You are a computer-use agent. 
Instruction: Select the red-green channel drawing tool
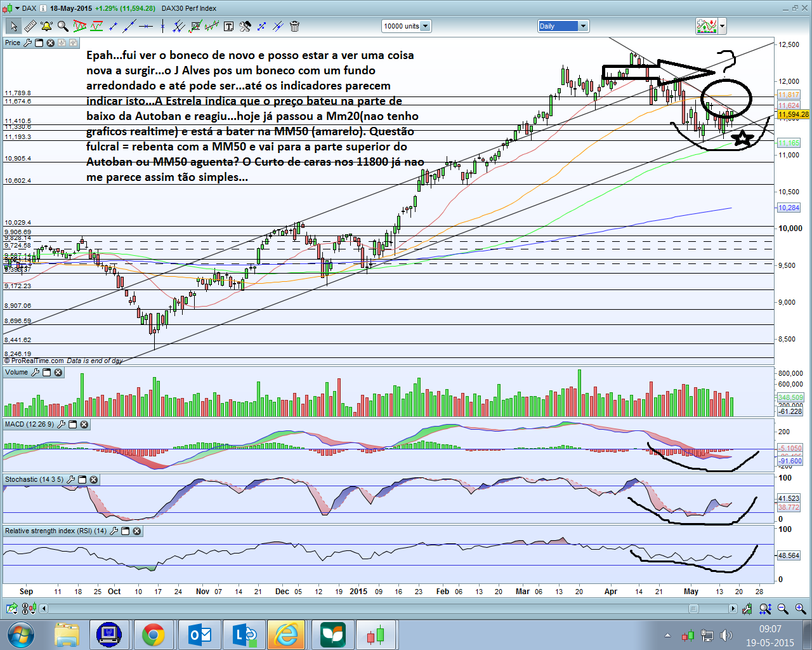pos(96,26)
